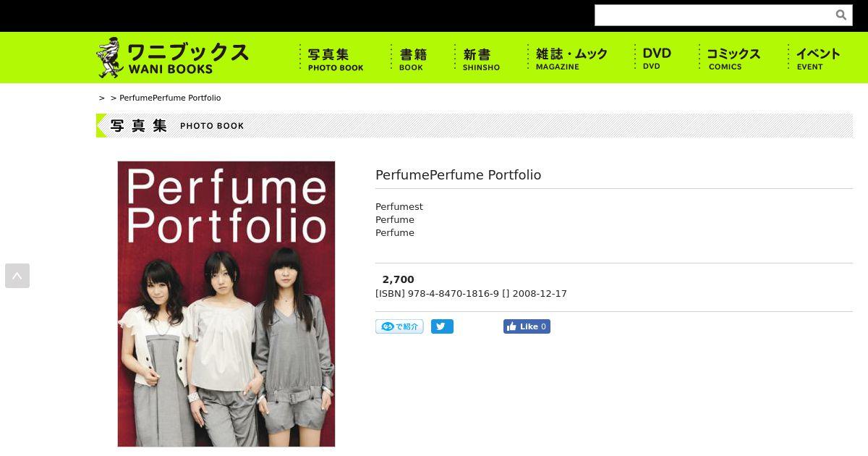Open the コミックス COMICS menu
Screen dimensions: 868x456
click(x=733, y=58)
